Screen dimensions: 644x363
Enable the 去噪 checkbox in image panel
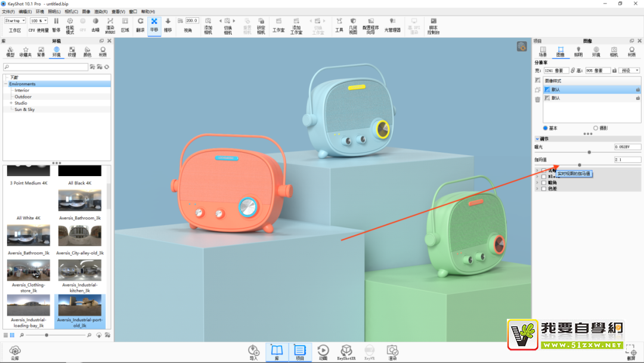(544, 170)
